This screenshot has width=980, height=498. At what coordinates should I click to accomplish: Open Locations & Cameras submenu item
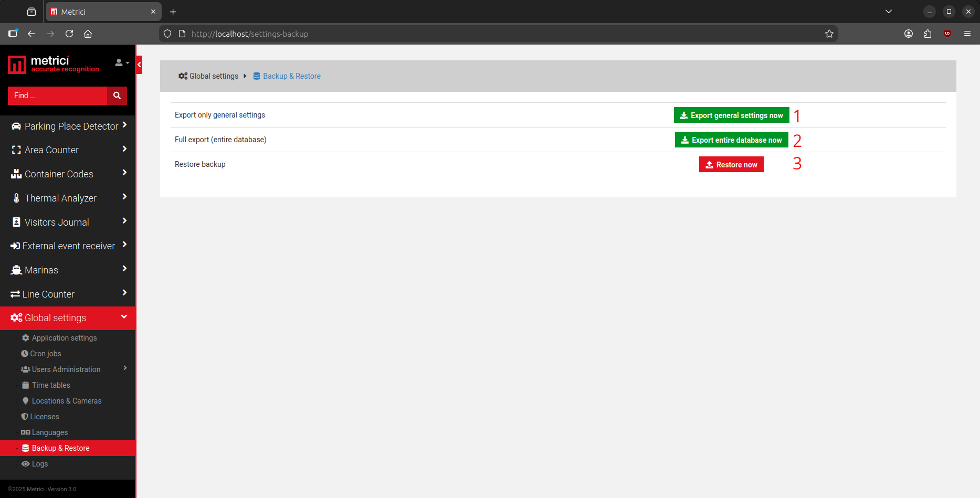(x=67, y=401)
